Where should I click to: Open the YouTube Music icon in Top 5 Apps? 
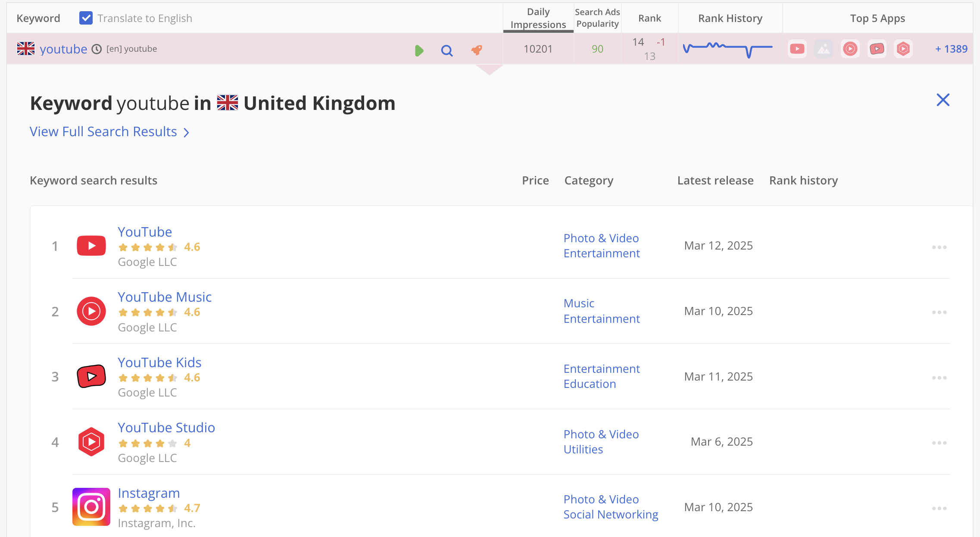(x=850, y=49)
